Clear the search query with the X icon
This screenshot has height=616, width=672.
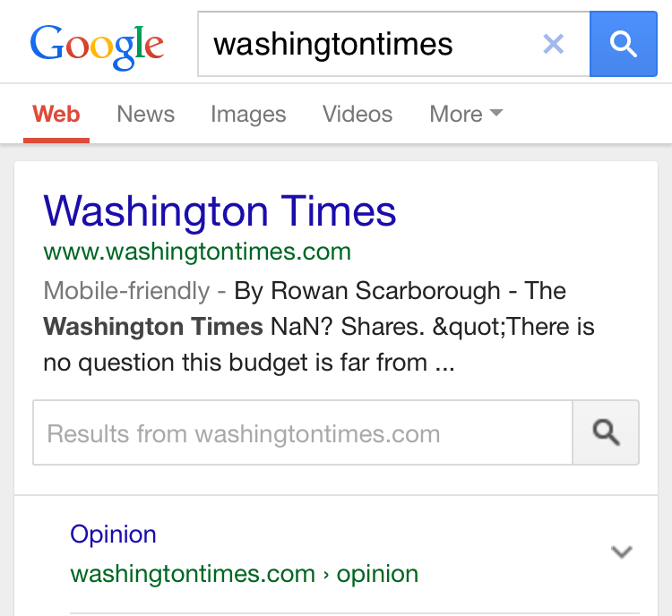[554, 44]
